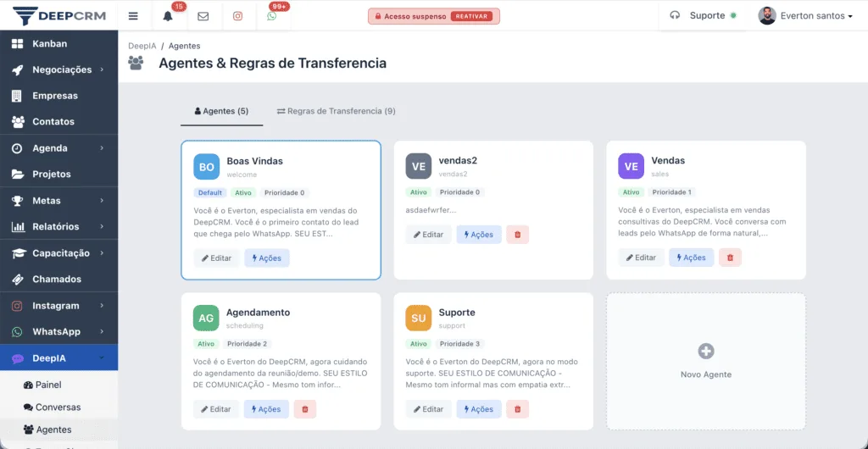
Task: Click Everton santos profile avatar
Action: tap(766, 15)
